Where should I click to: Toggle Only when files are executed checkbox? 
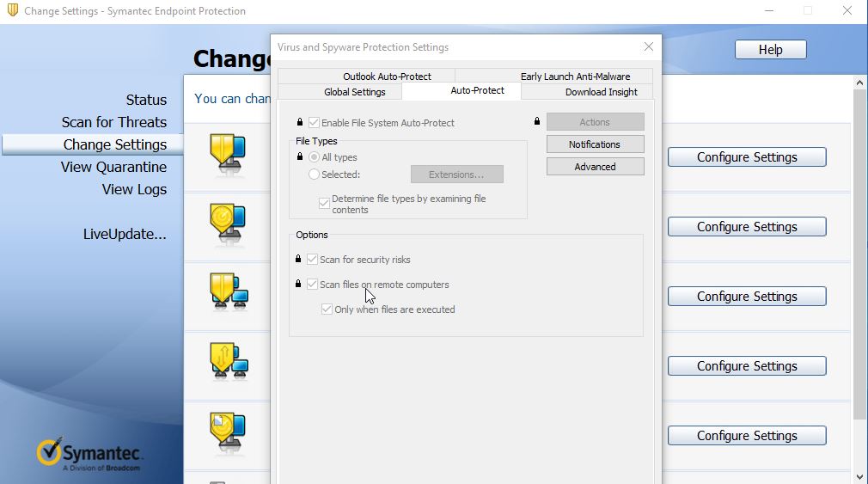tap(327, 309)
